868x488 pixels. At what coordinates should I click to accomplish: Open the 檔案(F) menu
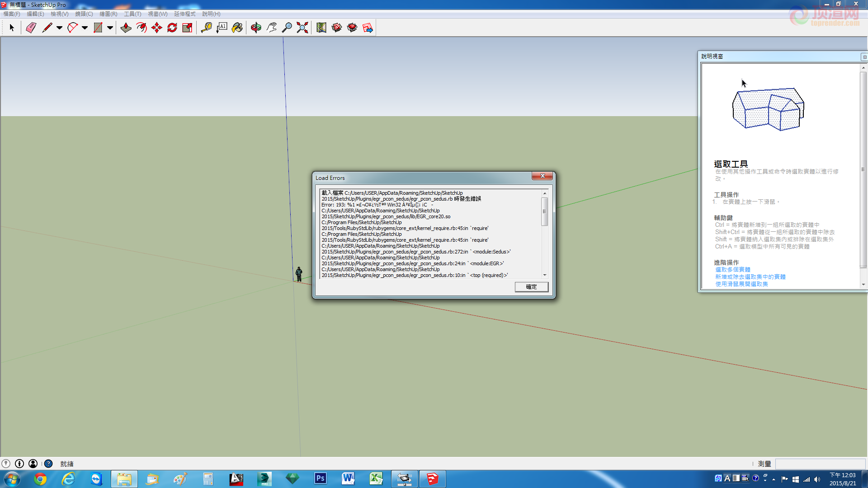[12, 14]
